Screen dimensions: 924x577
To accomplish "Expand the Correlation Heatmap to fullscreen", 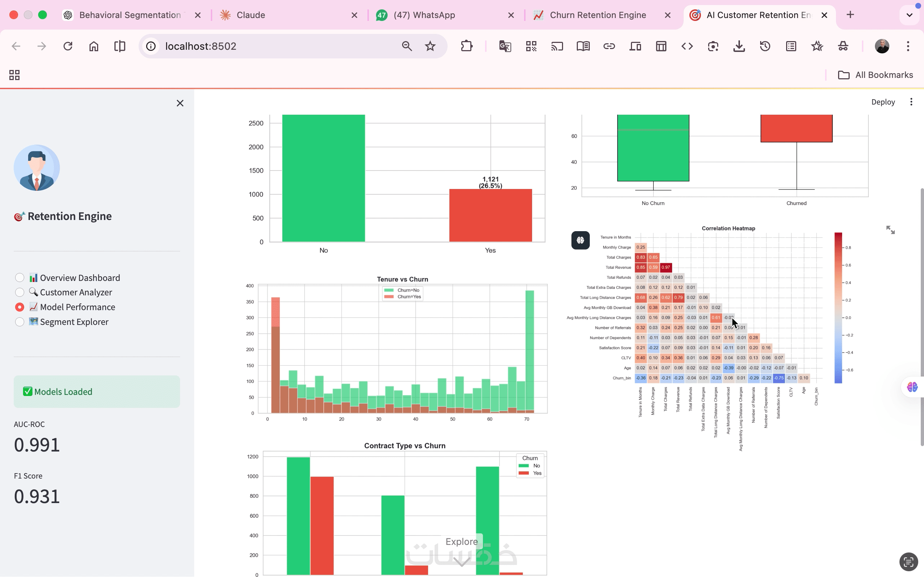I will coord(890,230).
